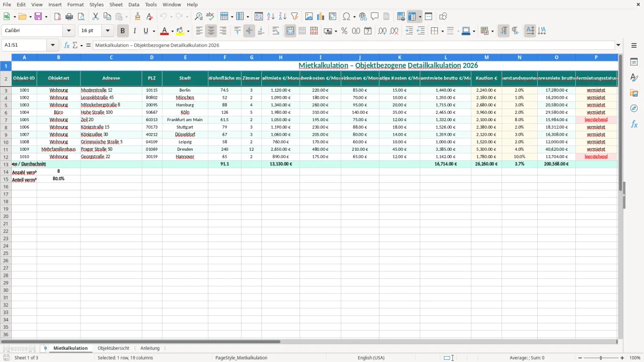Open the print preview

(81, 17)
